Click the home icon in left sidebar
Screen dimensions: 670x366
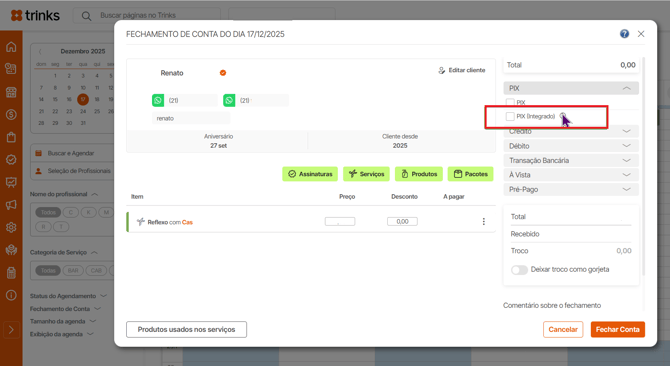click(11, 47)
